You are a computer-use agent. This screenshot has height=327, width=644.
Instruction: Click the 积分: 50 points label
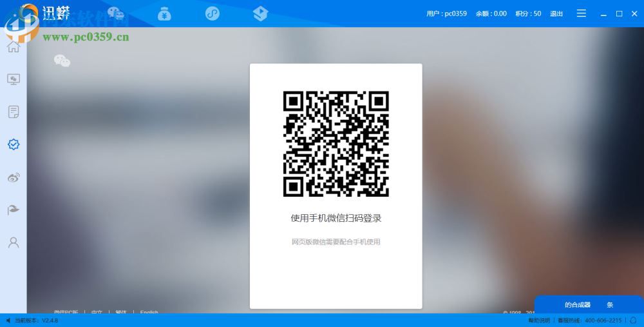click(528, 14)
